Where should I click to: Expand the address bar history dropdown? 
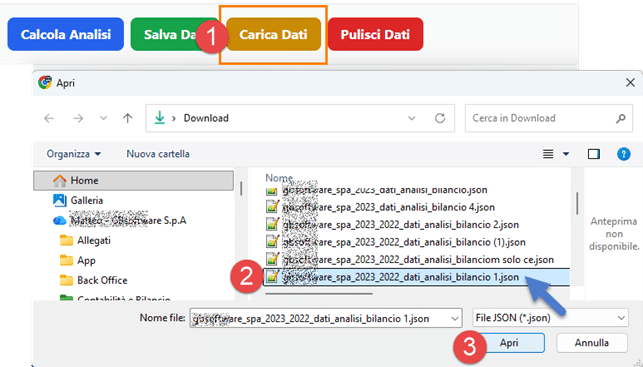411,118
